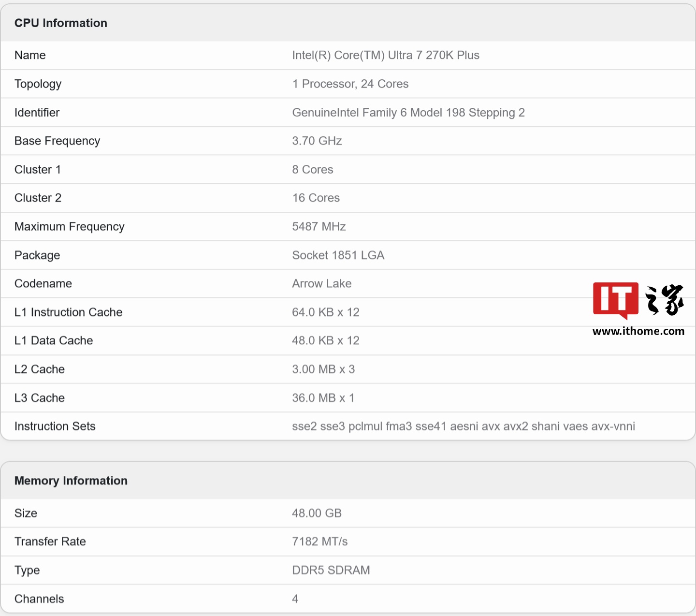Screen dimensions: 696x616
Task: Click the 'L1 Instruction Cache' row label
Action: [x=69, y=312]
